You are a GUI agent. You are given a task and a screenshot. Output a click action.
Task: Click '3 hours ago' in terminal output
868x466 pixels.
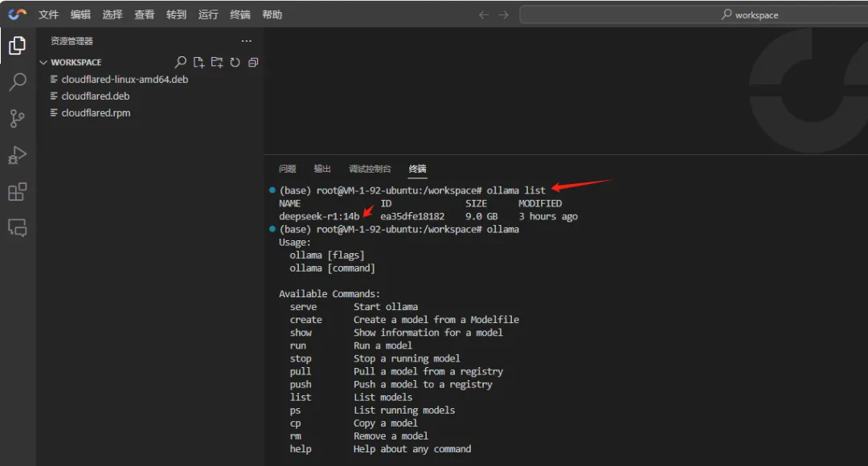point(548,216)
